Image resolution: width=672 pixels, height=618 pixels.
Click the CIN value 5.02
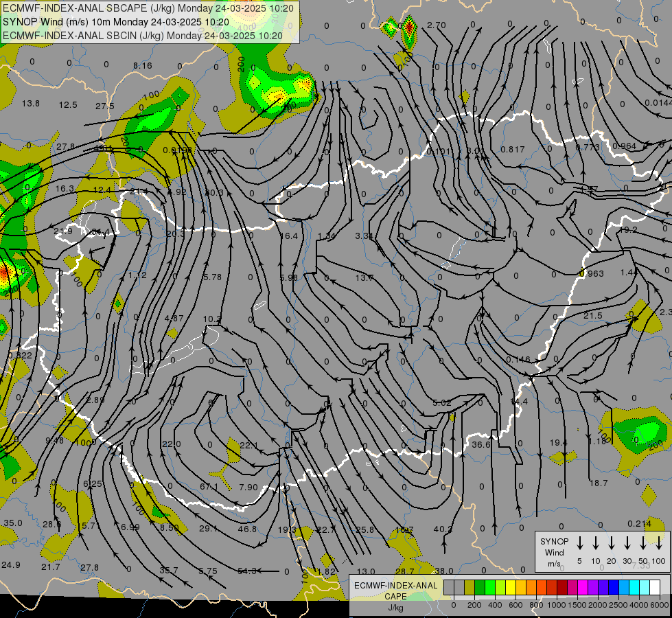tap(442, 403)
